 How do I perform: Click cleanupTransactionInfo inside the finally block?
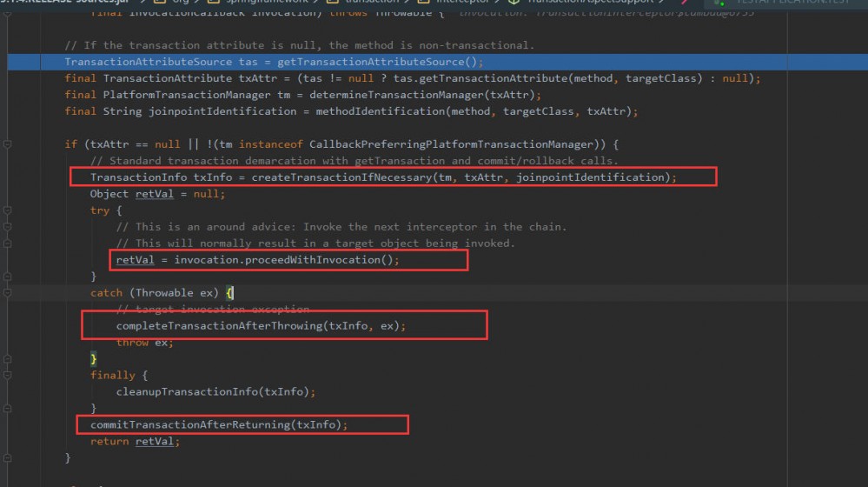[187, 391]
